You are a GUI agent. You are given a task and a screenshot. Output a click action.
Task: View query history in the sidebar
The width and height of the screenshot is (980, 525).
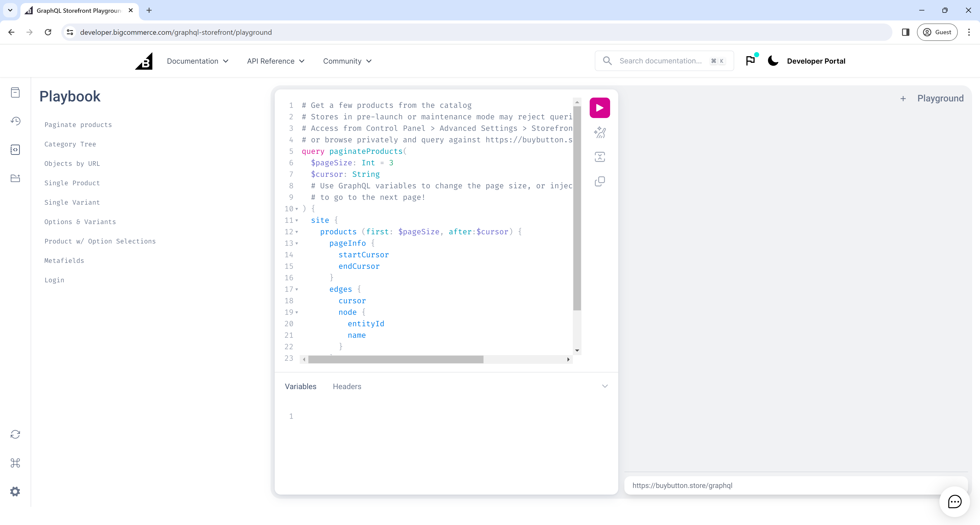click(x=15, y=121)
